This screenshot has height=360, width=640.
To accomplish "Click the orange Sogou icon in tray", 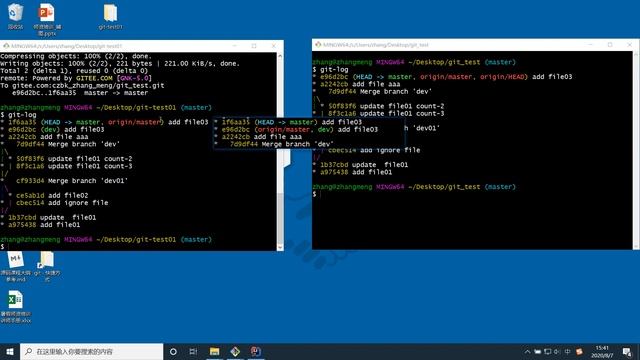I will click(579, 351).
